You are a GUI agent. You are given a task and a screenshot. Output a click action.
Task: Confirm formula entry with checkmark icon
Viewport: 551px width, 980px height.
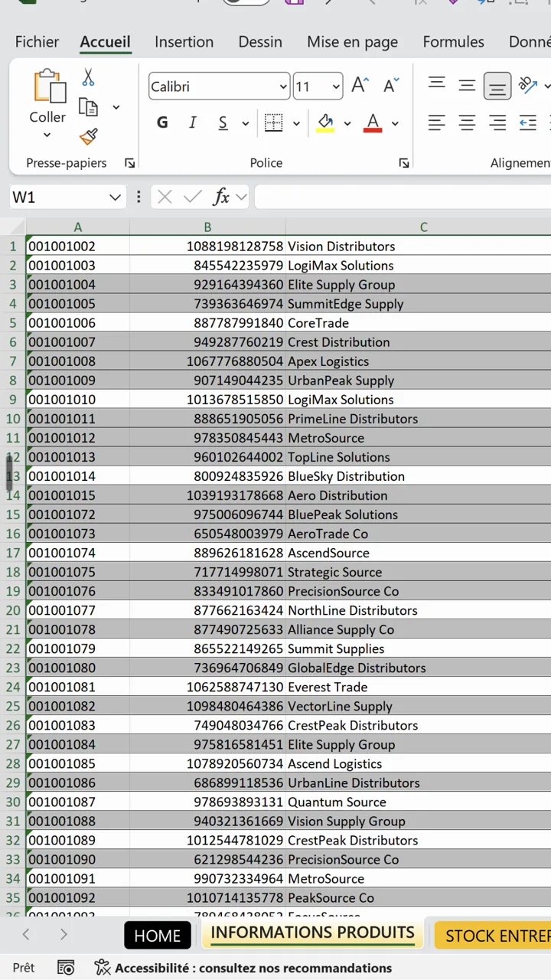click(192, 198)
